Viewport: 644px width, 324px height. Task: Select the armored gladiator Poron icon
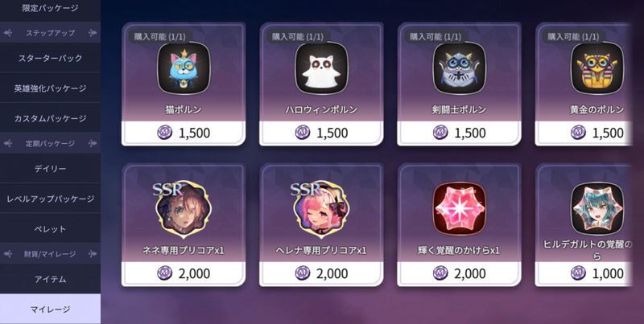tap(459, 68)
